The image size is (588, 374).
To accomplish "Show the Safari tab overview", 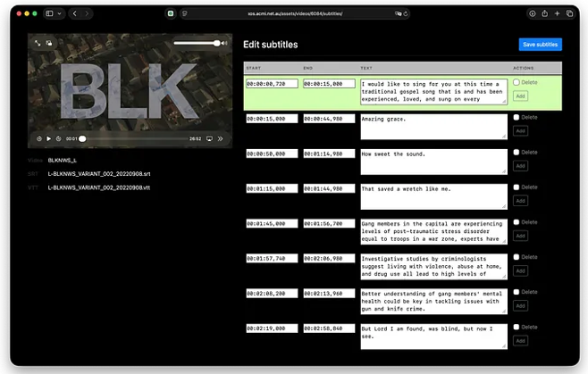I will pos(569,13).
